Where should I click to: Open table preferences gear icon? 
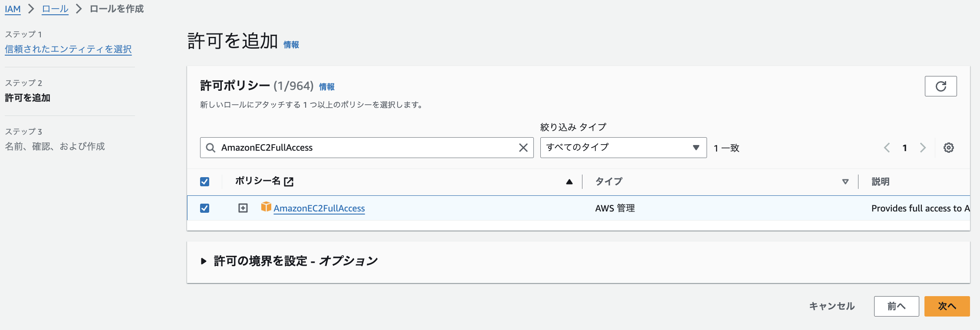tap(948, 148)
